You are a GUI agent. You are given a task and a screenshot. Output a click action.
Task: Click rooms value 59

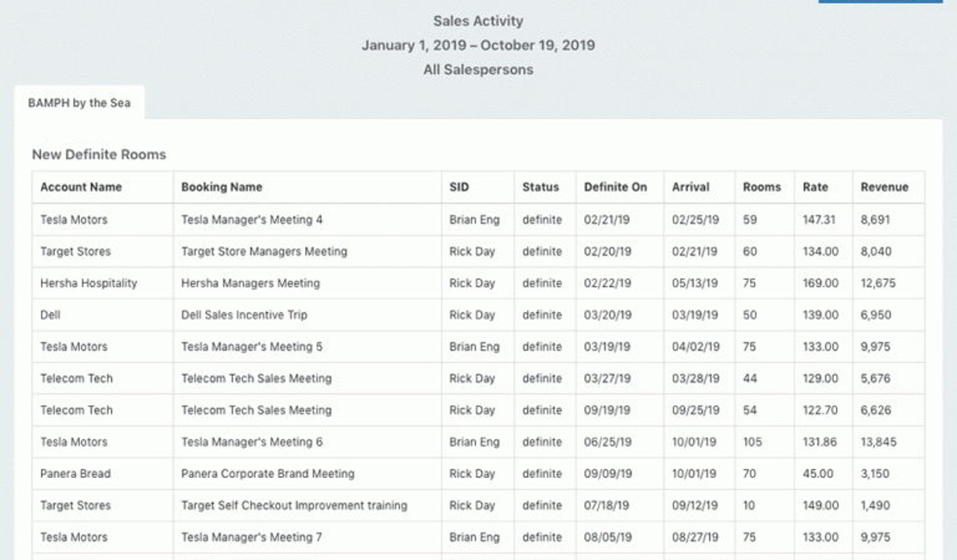tap(750, 220)
